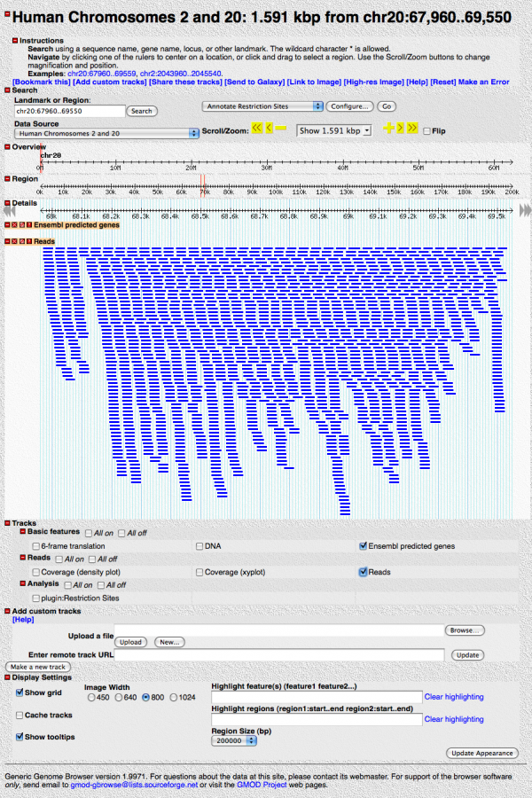Viewport: 532px width, 798px height.
Task: Clear highlighting for Highlight feature(s)
Action: [x=454, y=697]
